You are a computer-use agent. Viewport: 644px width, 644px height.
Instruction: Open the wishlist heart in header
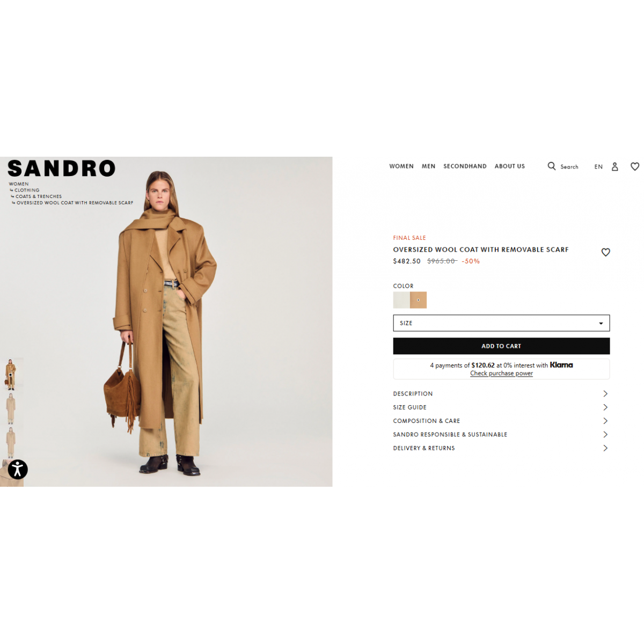click(x=635, y=167)
